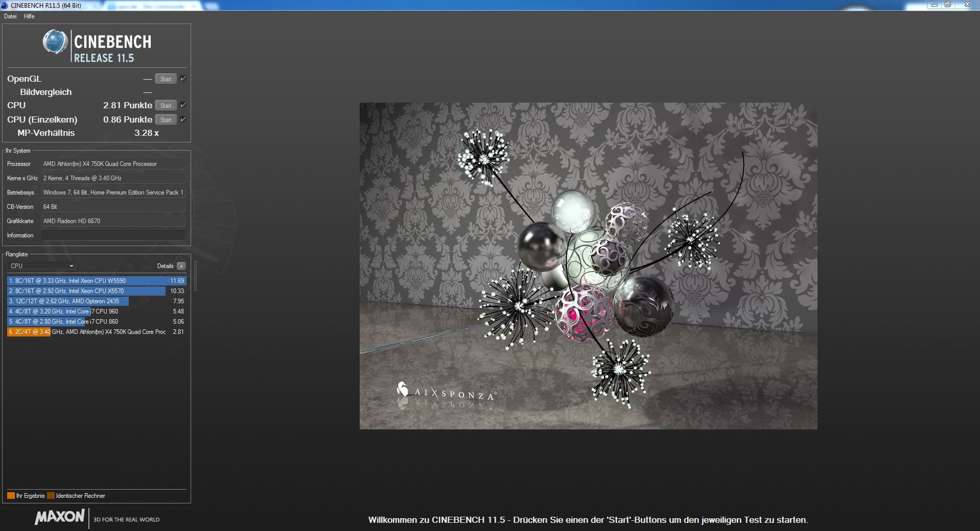The width and height of the screenshot is (980, 531).
Task: Select ranking row Intel Xeon CPU X5570
Action: pyautogui.click(x=97, y=291)
